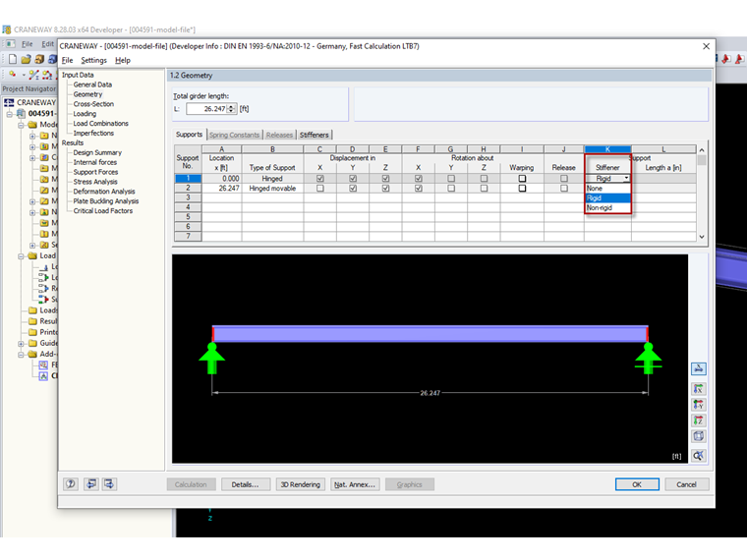Click the Details... button
Viewport: 747px width, 560px height.
[x=246, y=484]
